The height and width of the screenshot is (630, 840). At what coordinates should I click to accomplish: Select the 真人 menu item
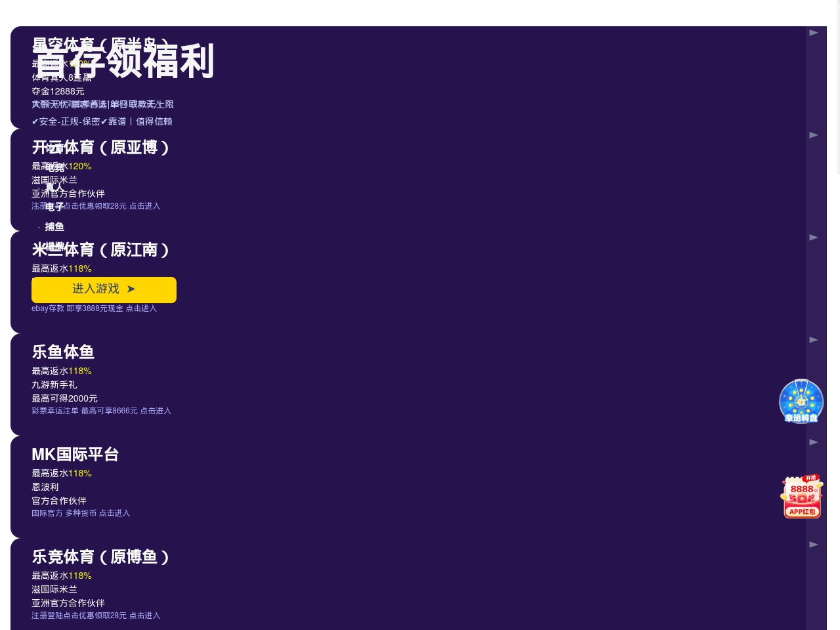tap(54, 188)
